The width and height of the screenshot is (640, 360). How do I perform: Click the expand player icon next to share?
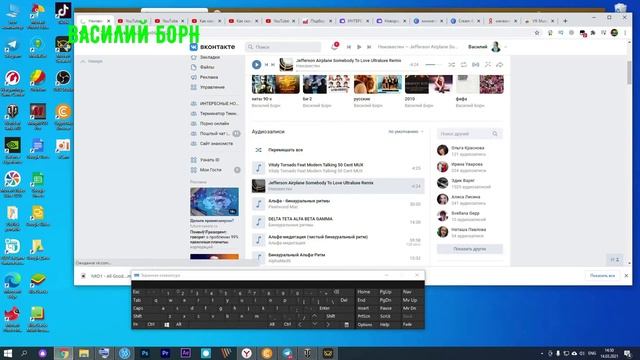488,64
